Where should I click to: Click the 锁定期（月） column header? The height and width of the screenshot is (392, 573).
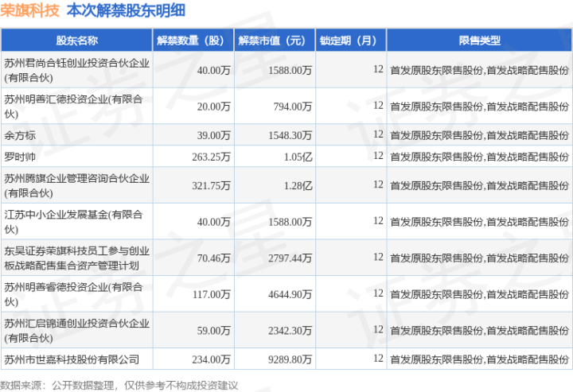pos(351,40)
